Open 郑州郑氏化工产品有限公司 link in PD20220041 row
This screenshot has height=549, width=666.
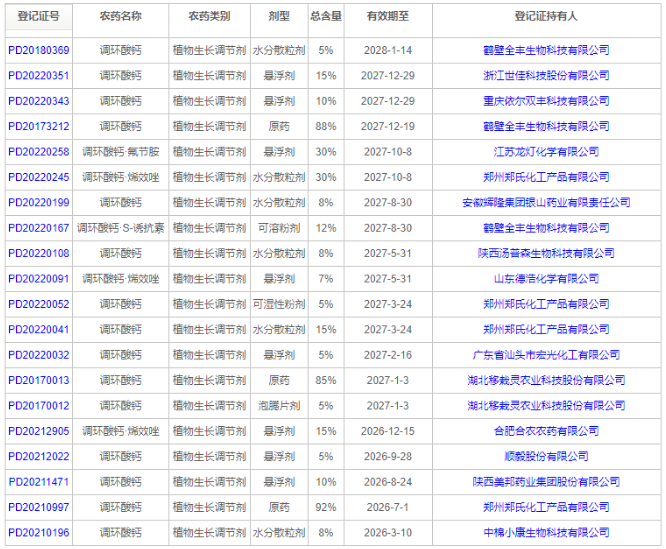(x=546, y=330)
